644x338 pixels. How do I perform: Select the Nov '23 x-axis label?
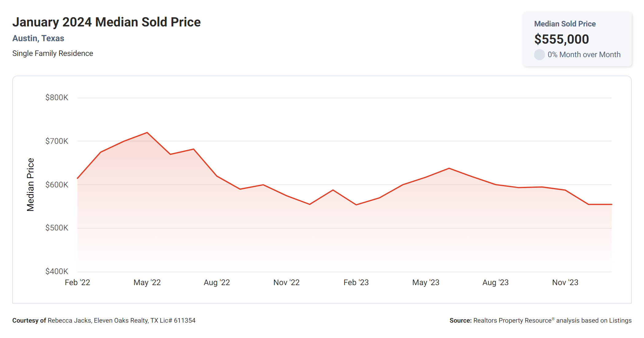(565, 282)
